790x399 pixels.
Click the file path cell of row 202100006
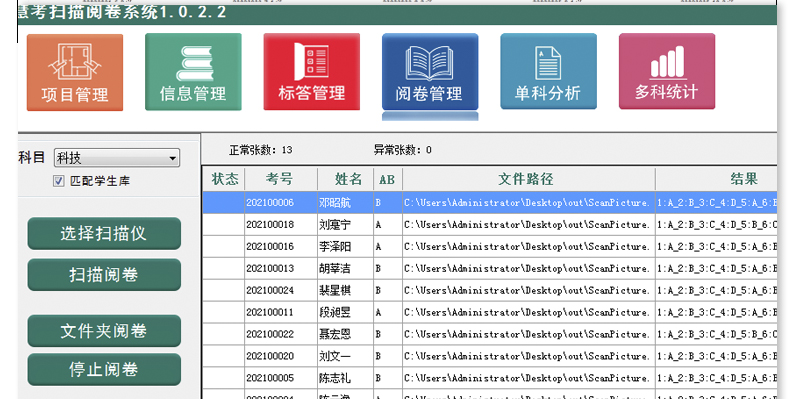click(529, 203)
